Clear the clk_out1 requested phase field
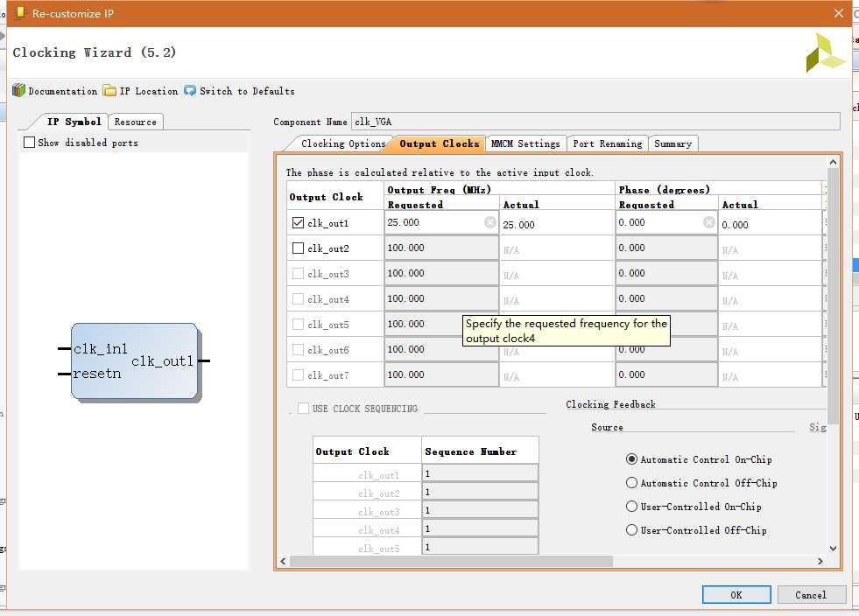859x616 pixels. pyautogui.click(x=709, y=222)
